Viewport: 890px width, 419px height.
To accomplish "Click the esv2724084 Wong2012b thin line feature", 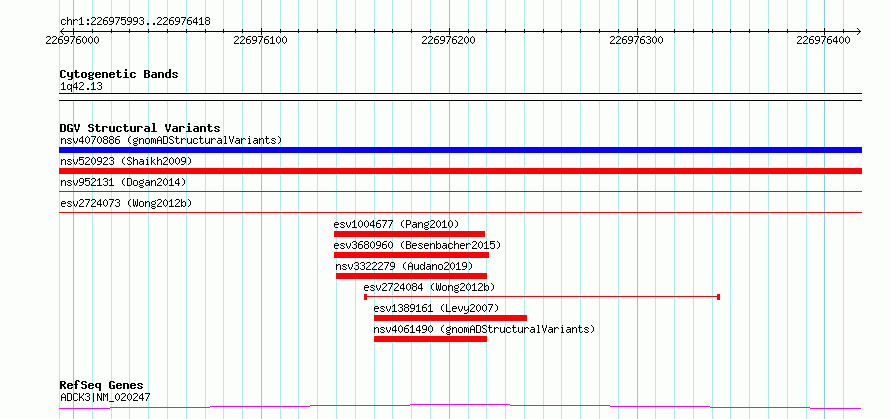I will coord(542,297).
